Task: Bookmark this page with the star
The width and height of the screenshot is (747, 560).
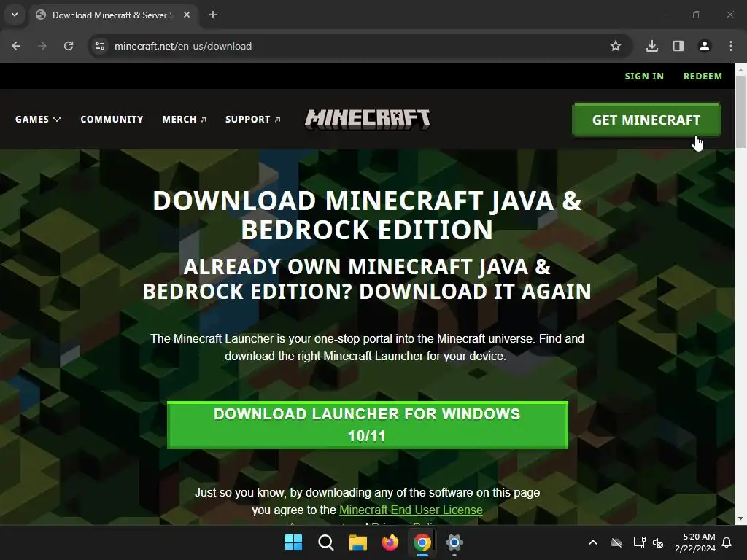Action: (616, 46)
